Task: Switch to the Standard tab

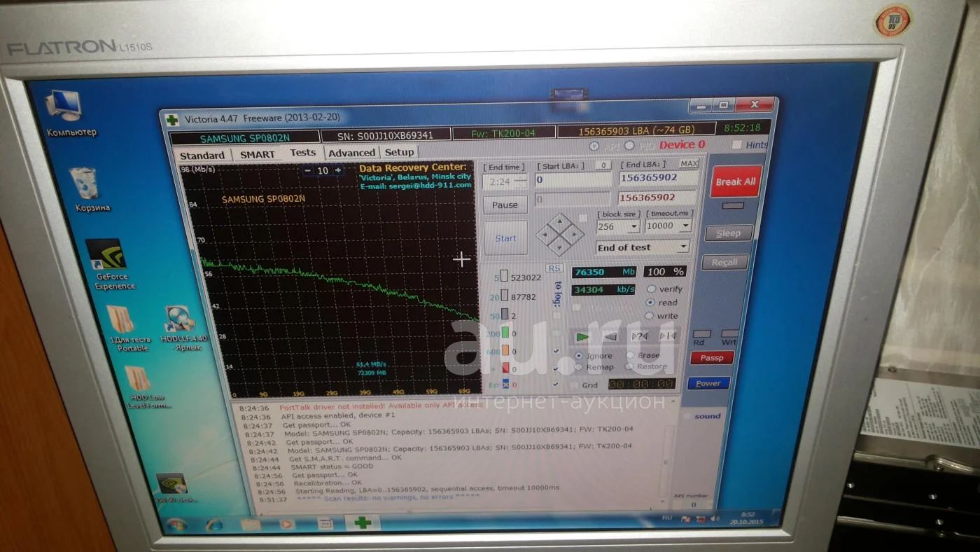Action: pos(202,156)
